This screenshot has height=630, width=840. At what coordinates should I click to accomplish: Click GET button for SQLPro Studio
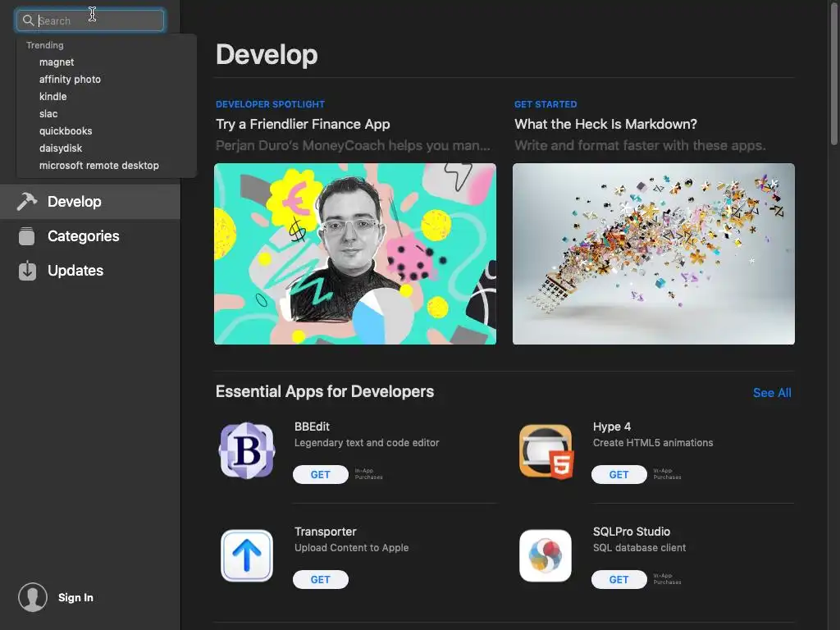pos(619,580)
